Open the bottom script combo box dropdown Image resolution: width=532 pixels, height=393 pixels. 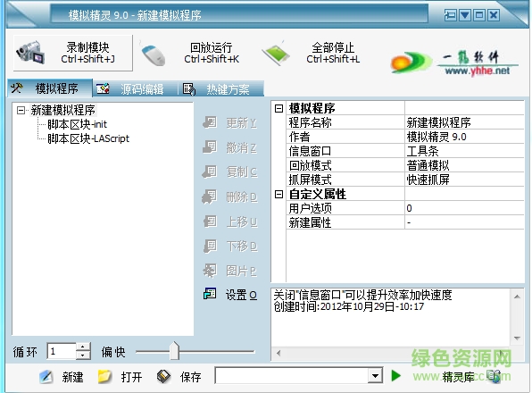pos(375,376)
